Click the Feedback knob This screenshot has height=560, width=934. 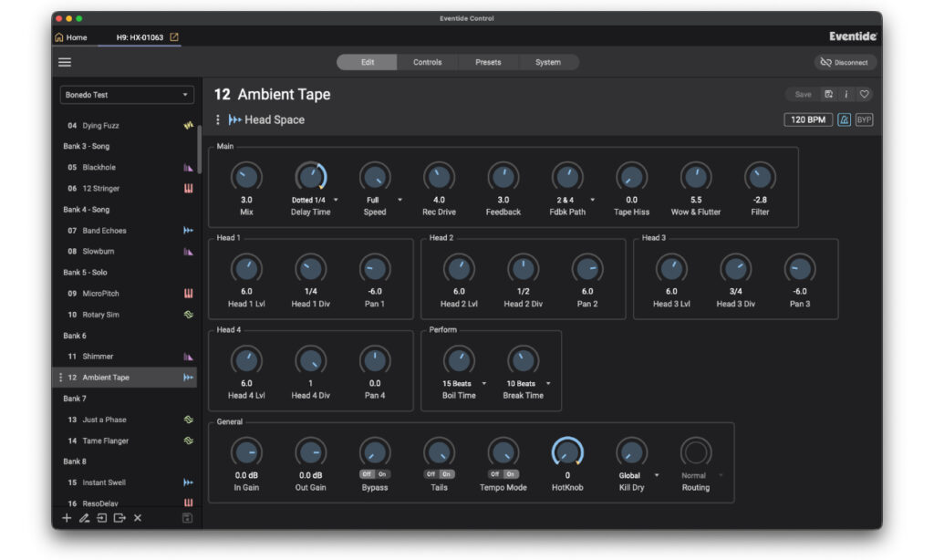click(x=503, y=177)
